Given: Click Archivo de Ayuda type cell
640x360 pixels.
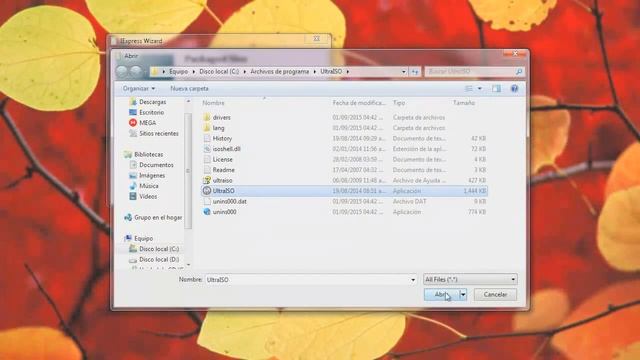Looking at the screenshot, I should [419, 180].
